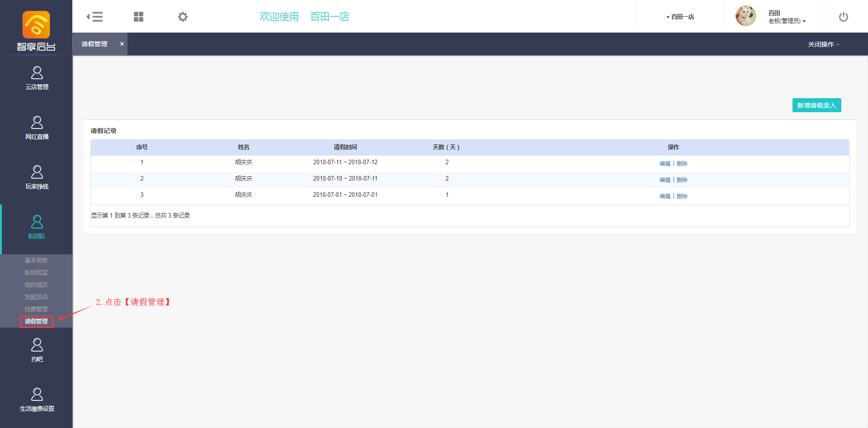Click the 智享后台 logo icon
868x428 pixels.
[x=36, y=25]
